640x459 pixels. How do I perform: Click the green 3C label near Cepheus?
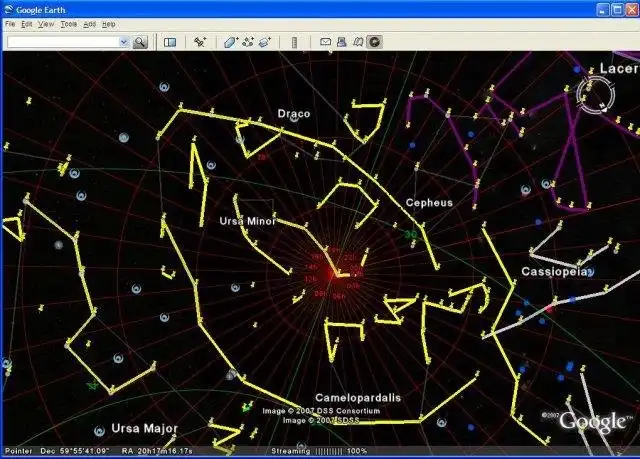click(411, 234)
